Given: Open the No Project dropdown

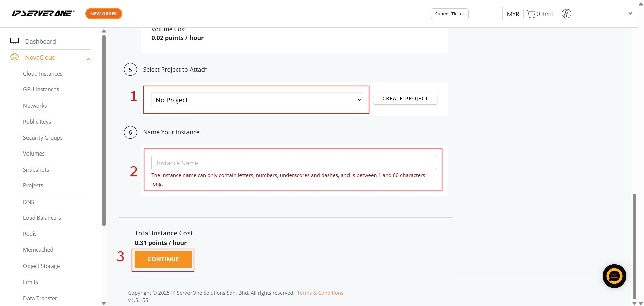Looking at the screenshot, I should pos(257,100).
